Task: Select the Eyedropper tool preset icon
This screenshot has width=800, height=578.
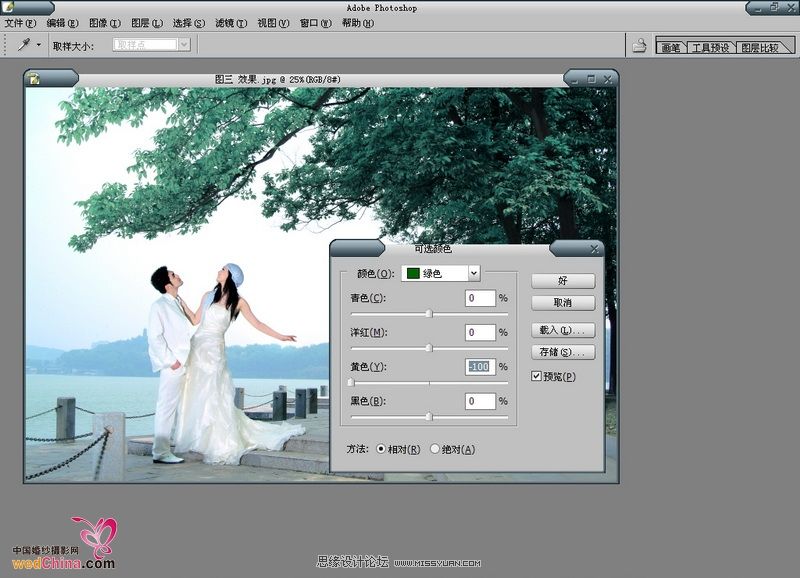Action: [23, 45]
